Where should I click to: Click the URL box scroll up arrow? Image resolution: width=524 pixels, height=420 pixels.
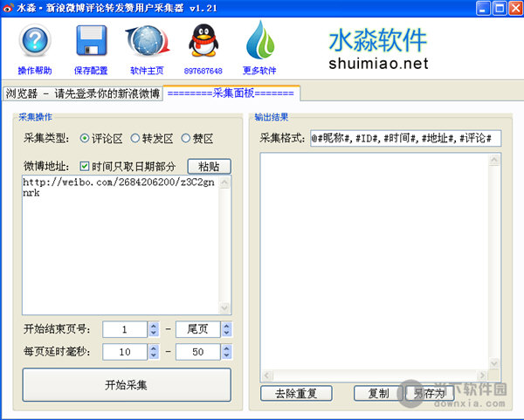(x=224, y=182)
